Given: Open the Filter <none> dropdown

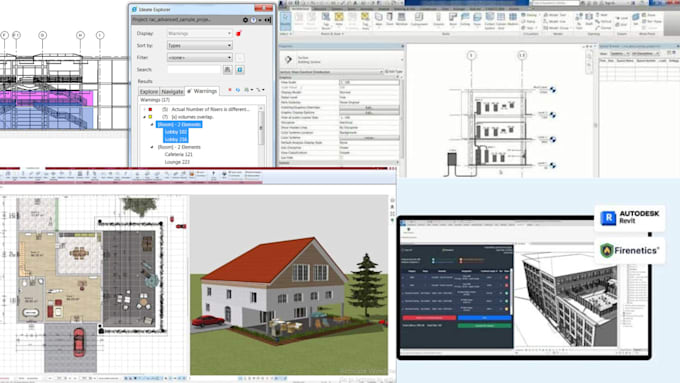Looking at the screenshot, I should coord(200,57).
